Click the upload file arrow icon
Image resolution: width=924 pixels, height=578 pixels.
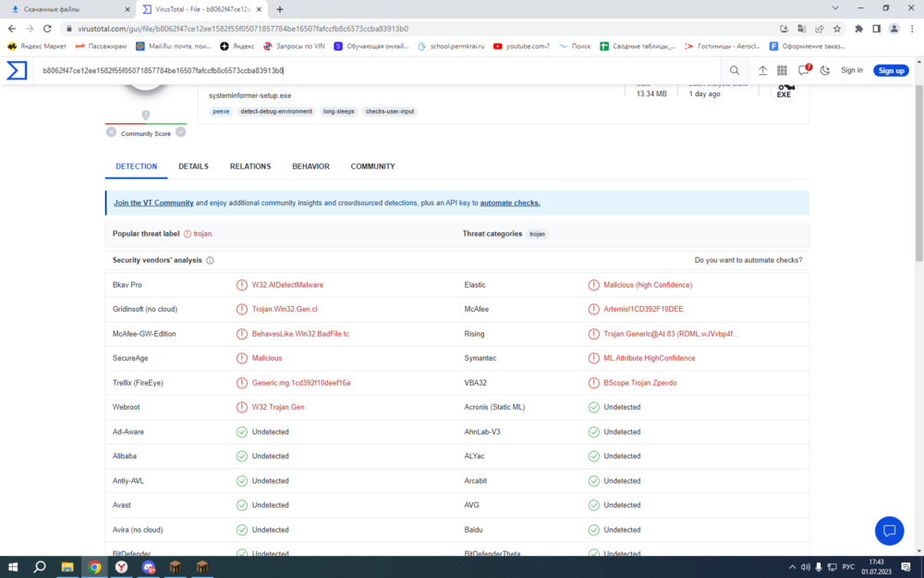coord(762,70)
